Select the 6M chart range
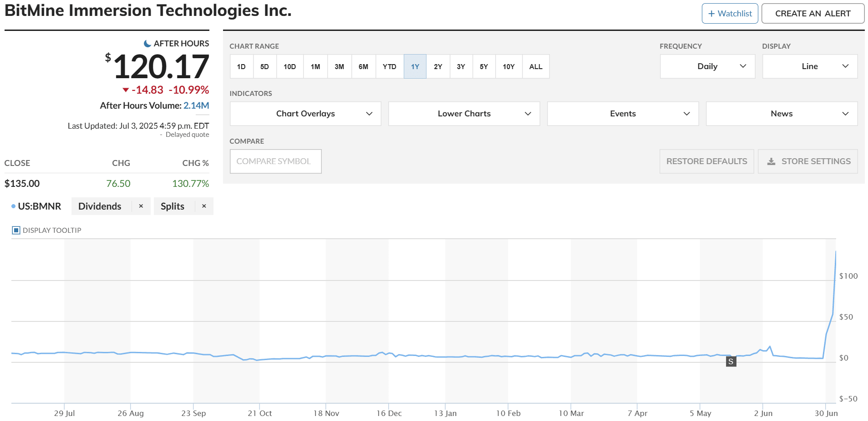Viewport: 868px width, 421px height. [363, 66]
